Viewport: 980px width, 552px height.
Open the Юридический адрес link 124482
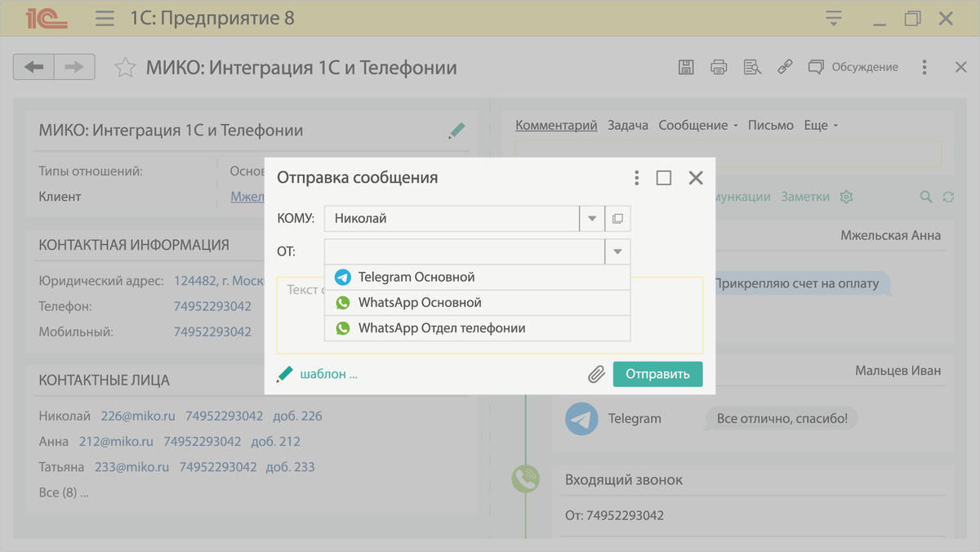pos(219,281)
